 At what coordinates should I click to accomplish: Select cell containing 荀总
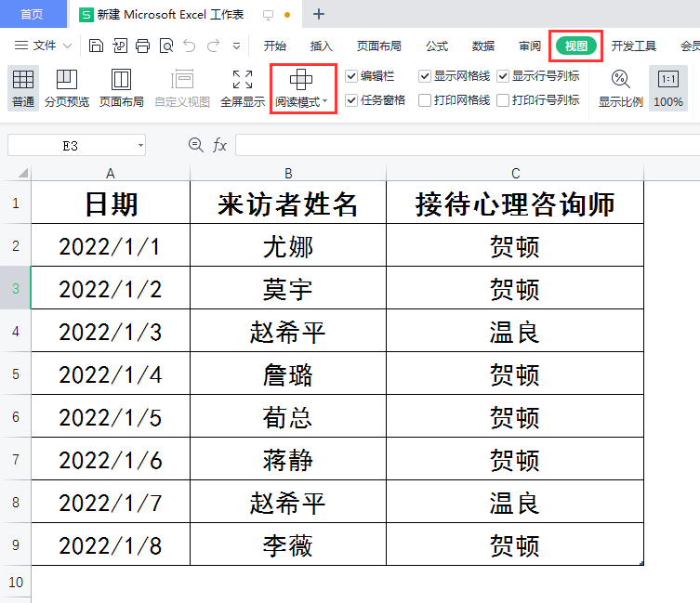coord(288,416)
